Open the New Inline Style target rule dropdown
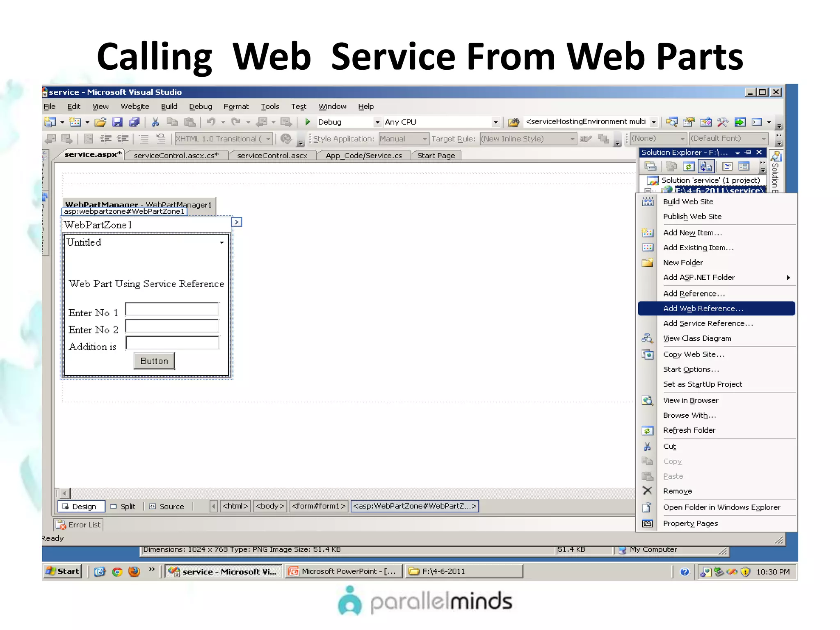 572,139
